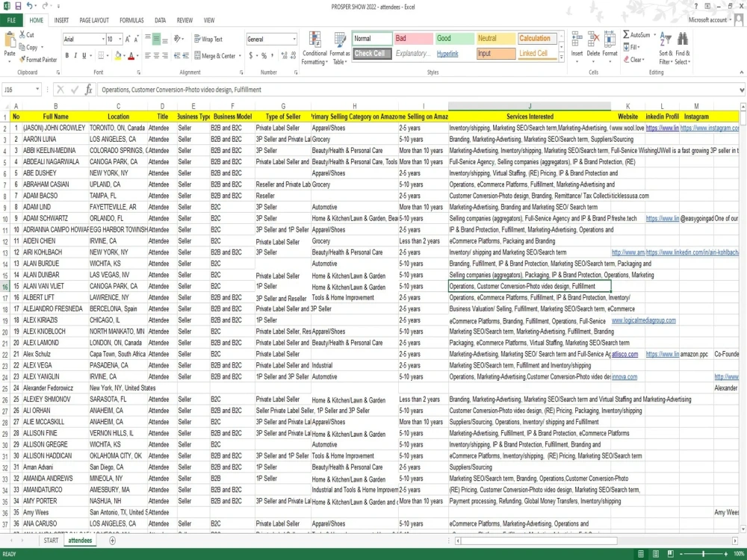
Task: Expand the Arial font name dropdown
Action: tap(103, 39)
